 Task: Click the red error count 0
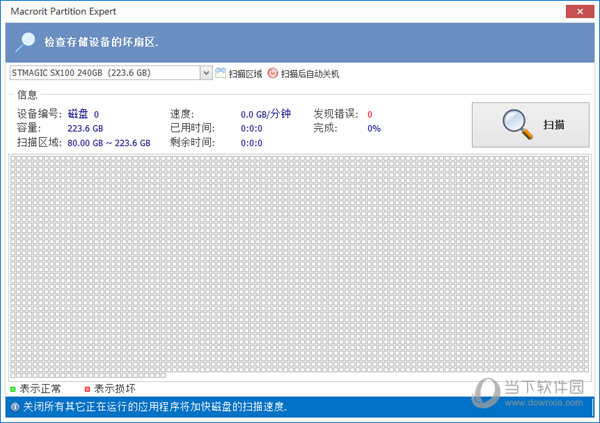click(370, 114)
